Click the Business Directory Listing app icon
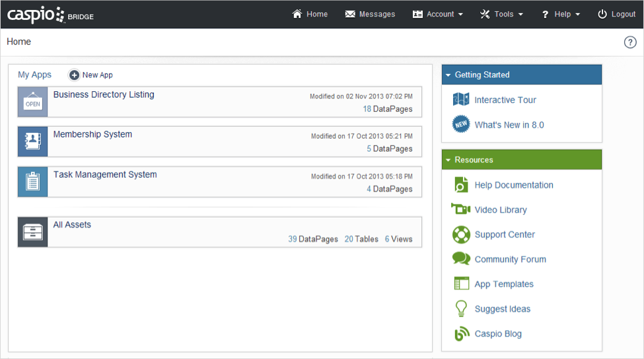644x359 pixels. point(32,102)
